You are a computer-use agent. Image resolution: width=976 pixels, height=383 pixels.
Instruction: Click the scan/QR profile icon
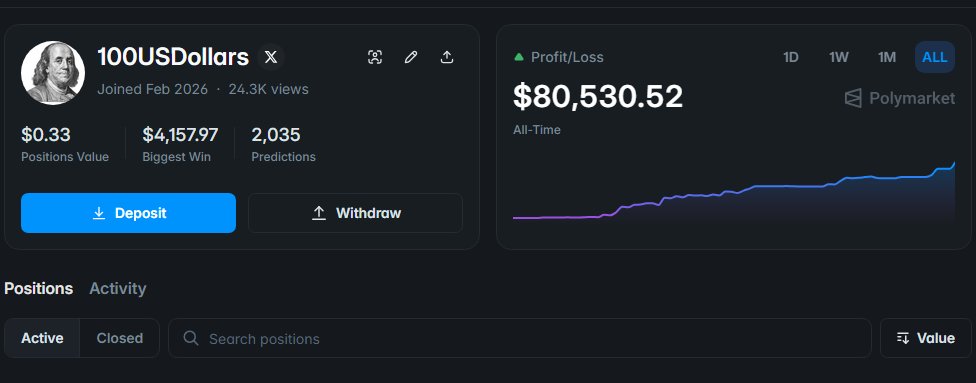coord(375,57)
